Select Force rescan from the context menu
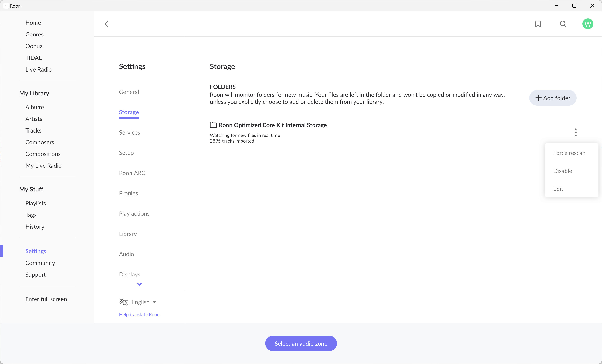 569,153
